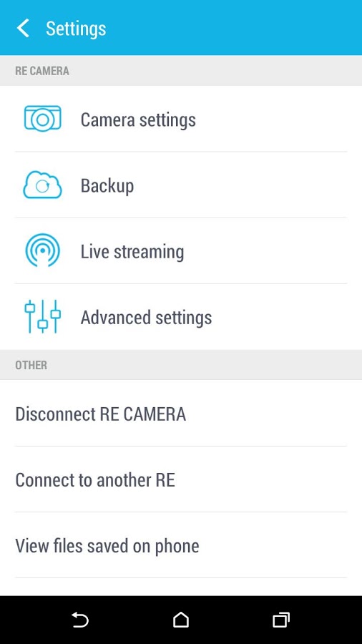Screen dimensions: 362x644
Task: Open the Camera settings label
Action: pyautogui.click(x=138, y=120)
